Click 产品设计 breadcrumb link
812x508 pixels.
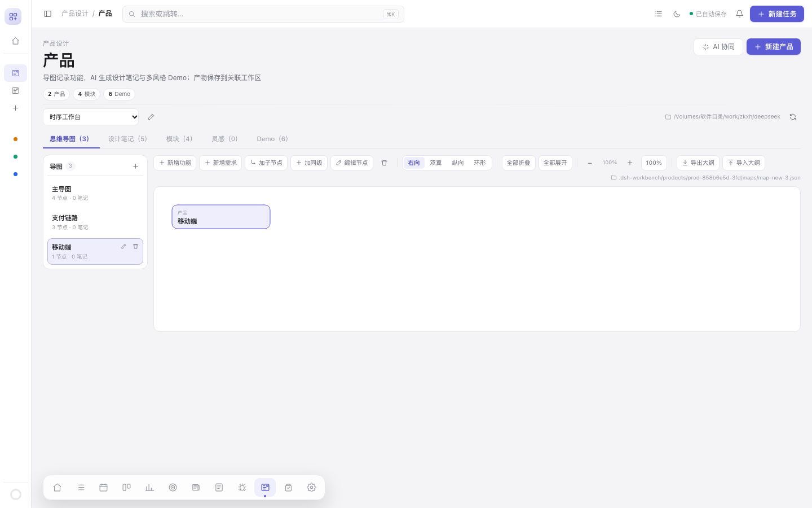pos(74,14)
